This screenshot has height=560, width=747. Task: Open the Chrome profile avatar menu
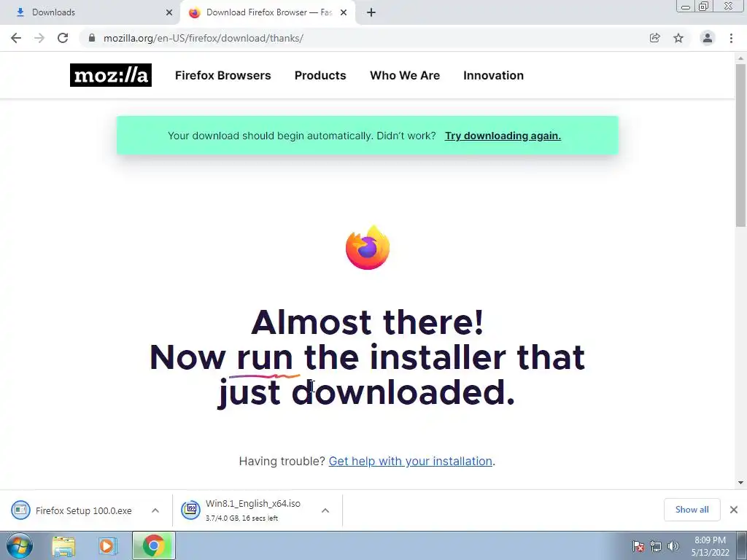coord(708,38)
